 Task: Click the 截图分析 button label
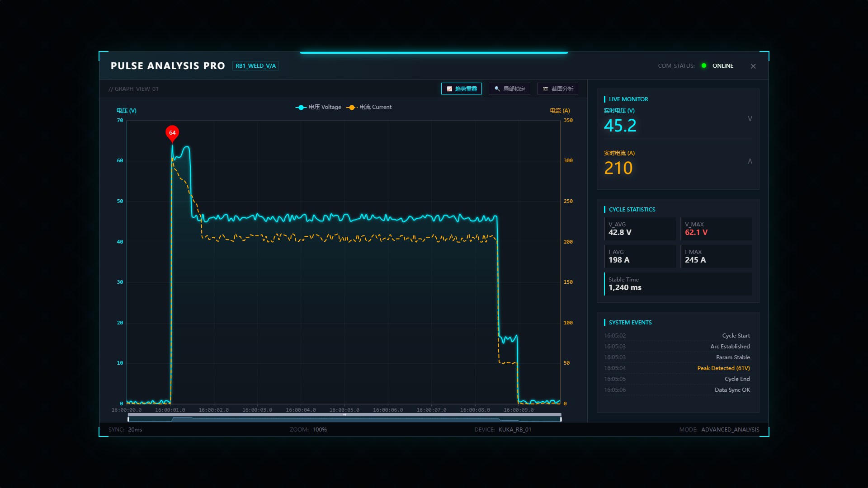pos(562,89)
